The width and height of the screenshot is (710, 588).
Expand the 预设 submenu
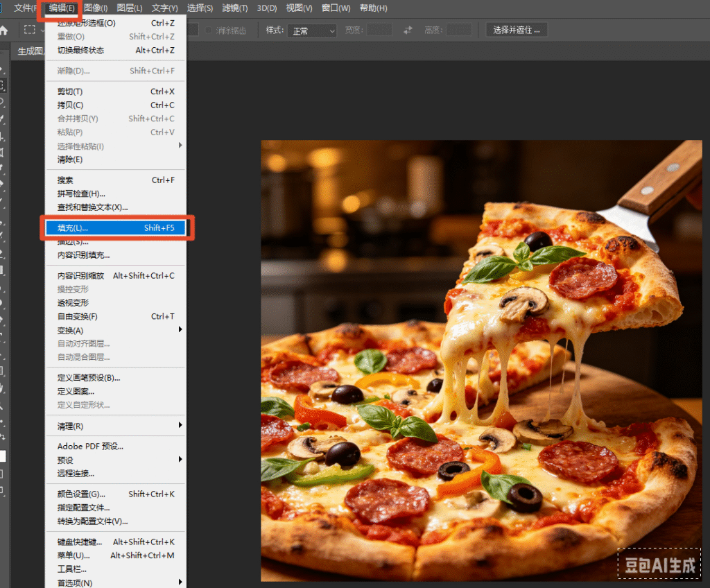click(180, 459)
